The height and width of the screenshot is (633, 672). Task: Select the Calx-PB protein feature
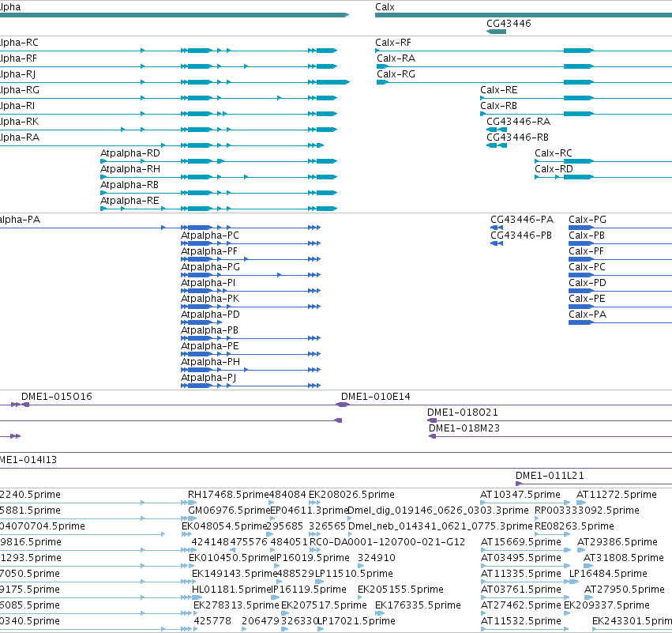pyautogui.click(x=620, y=243)
